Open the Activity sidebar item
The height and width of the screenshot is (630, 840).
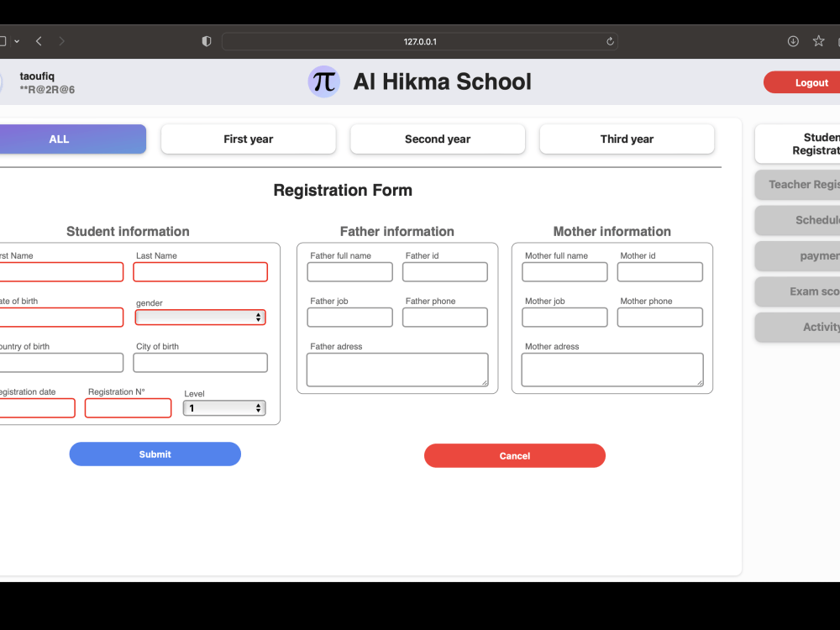tap(798, 328)
